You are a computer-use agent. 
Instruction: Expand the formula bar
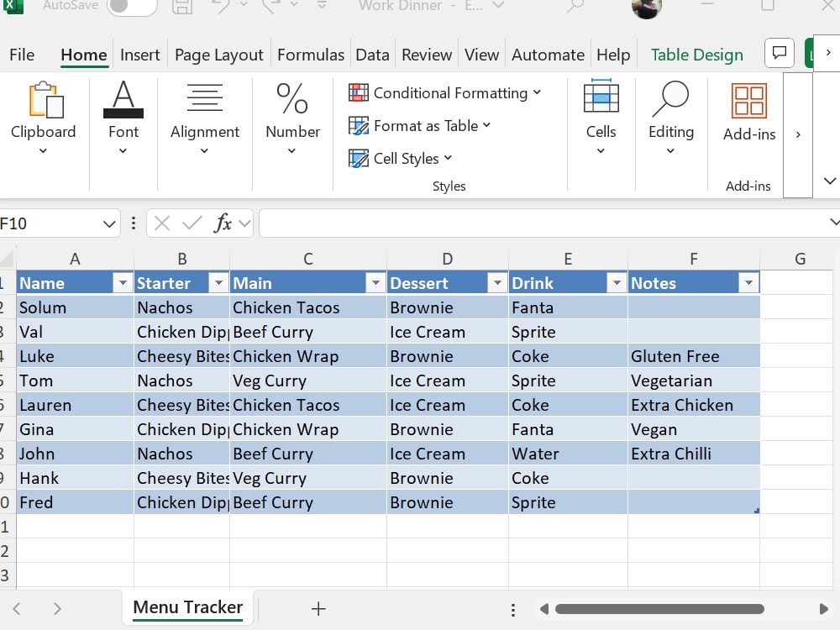pos(833,221)
